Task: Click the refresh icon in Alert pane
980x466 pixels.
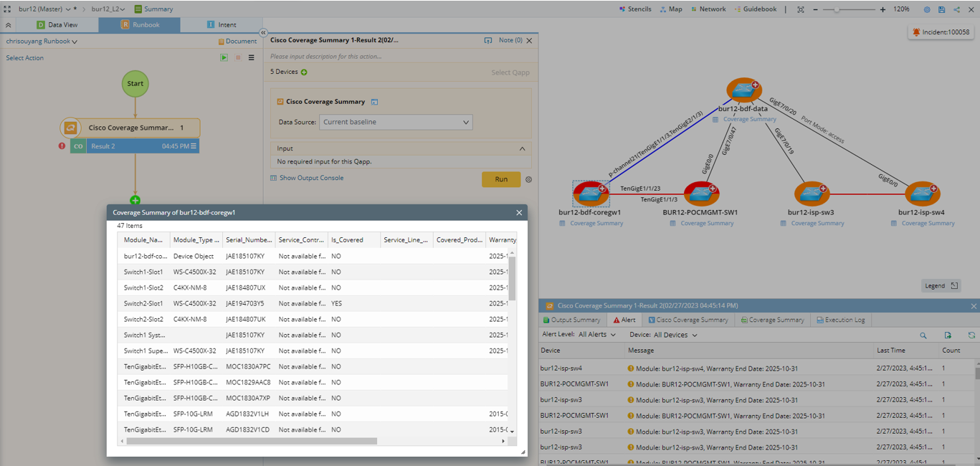Action: [x=971, y=335]
